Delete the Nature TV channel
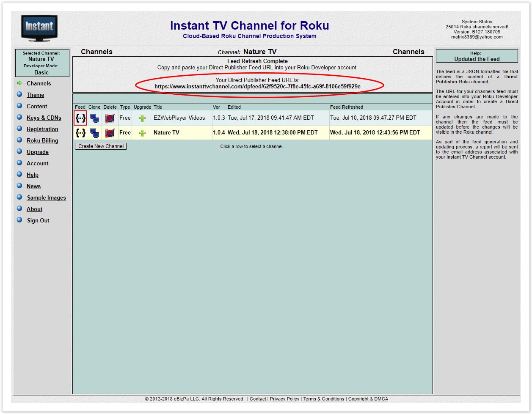Viewport: 532px width, 414px height. coord(110,133)
